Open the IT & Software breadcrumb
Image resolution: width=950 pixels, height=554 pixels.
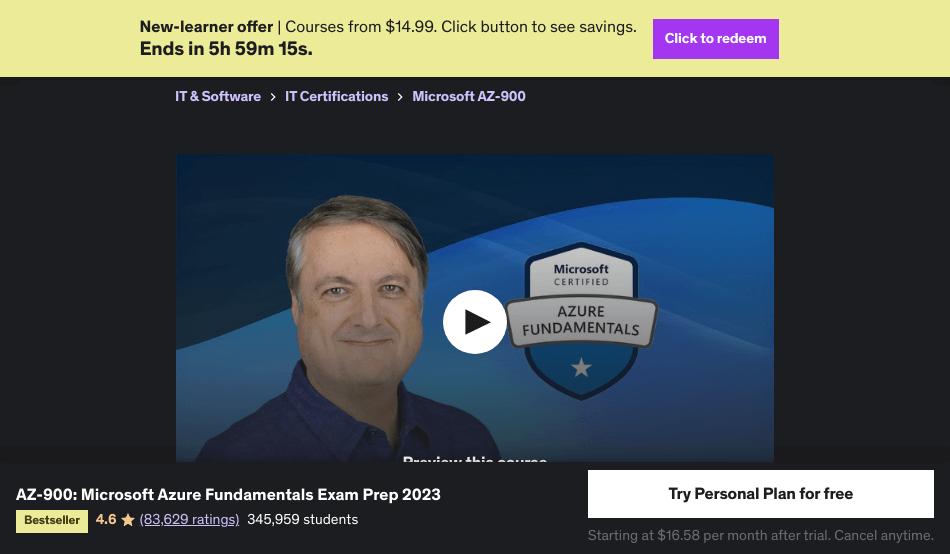tap(218, 96)
